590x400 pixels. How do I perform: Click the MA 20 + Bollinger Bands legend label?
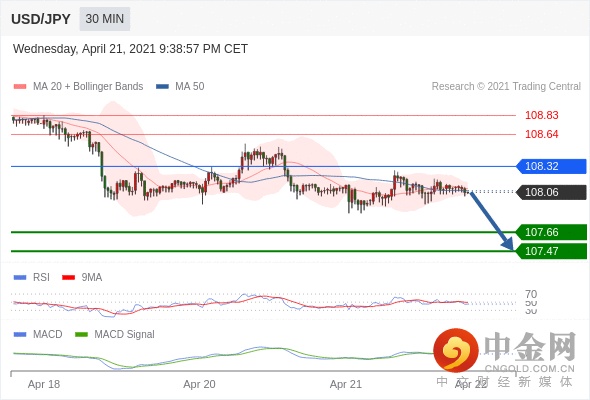[x=88, y=86]
